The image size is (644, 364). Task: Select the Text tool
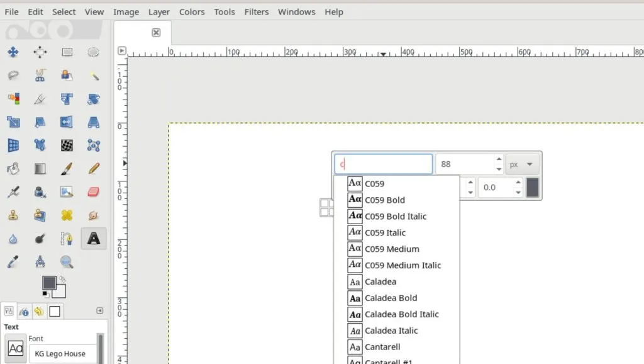coord(94,239)
